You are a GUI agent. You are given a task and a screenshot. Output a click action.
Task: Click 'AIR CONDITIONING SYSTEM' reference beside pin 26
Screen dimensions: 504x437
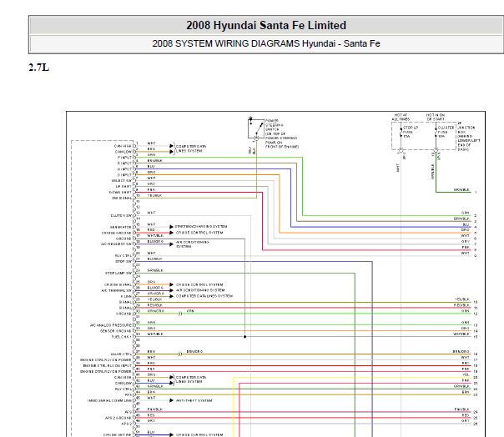[x=200, y=290]
